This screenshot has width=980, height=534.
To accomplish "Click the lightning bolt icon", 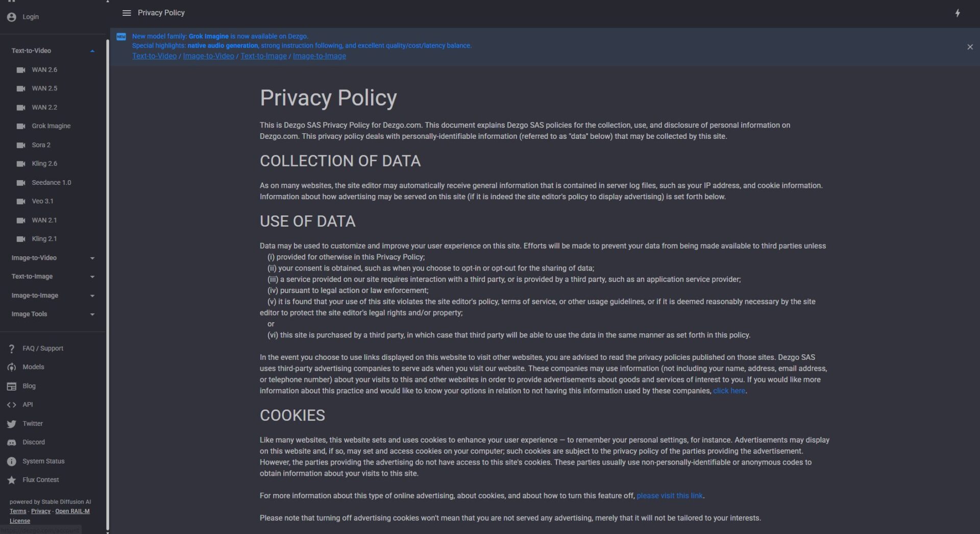I will 958,13.
